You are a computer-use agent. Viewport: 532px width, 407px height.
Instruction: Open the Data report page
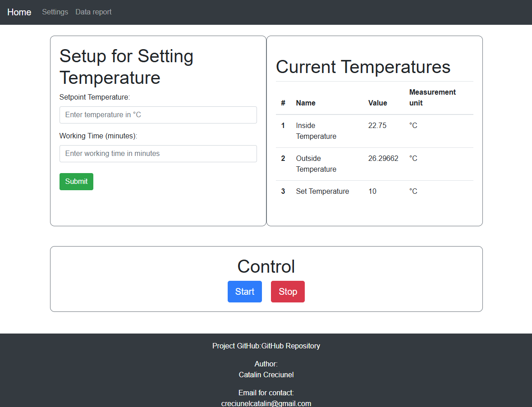click(x=93, y=12)
